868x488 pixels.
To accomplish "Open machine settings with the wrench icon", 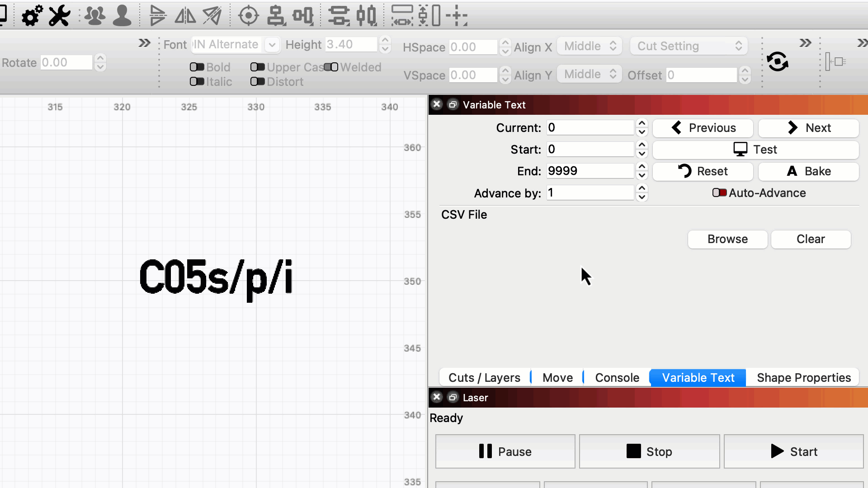I will (59, 15).
